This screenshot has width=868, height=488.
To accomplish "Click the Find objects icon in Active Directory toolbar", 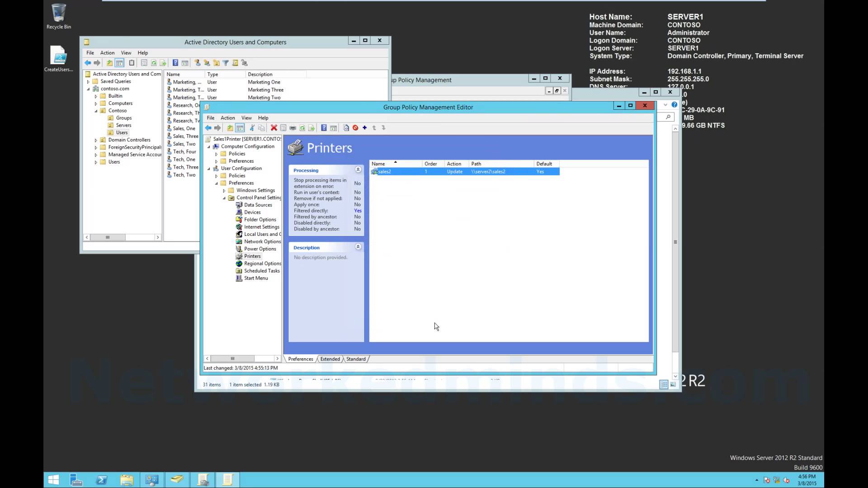I will pyautogui.click(x=235, y=63).
